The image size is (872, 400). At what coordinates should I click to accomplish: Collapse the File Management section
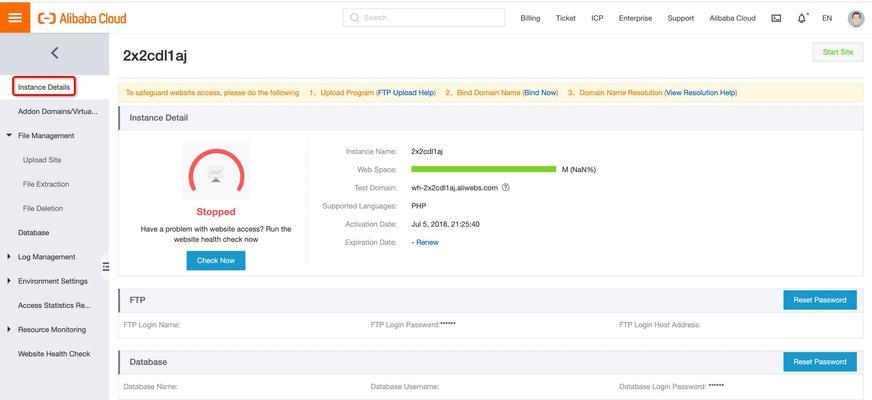tap(9, 135)
